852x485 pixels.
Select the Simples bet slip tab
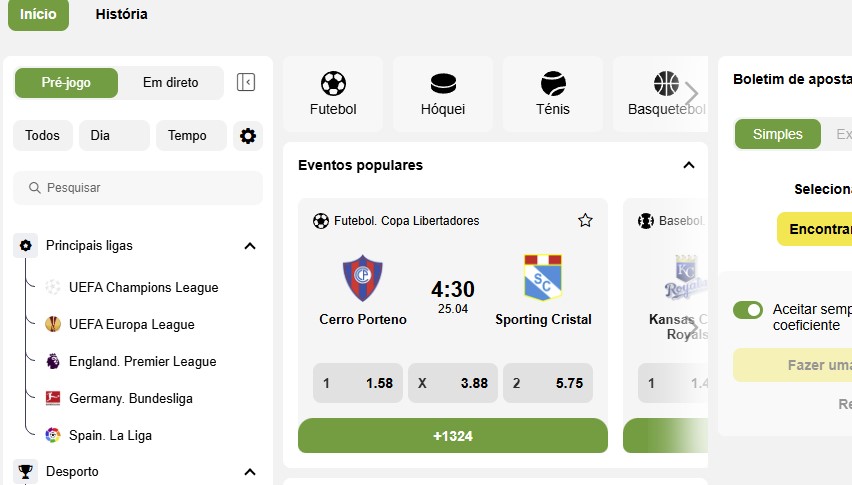click(x=778, y=134)
